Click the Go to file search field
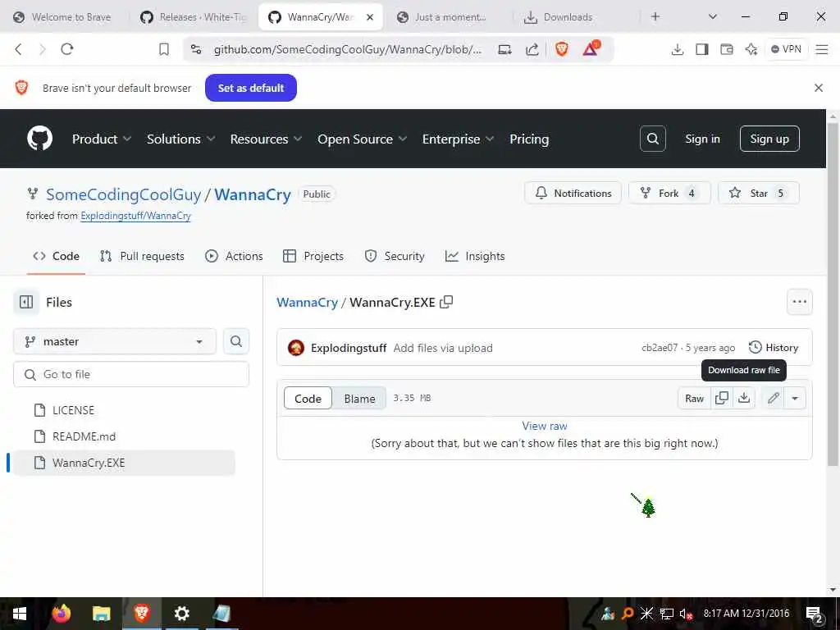The height and width of the screenshot is (630, 840). [131, 374]
